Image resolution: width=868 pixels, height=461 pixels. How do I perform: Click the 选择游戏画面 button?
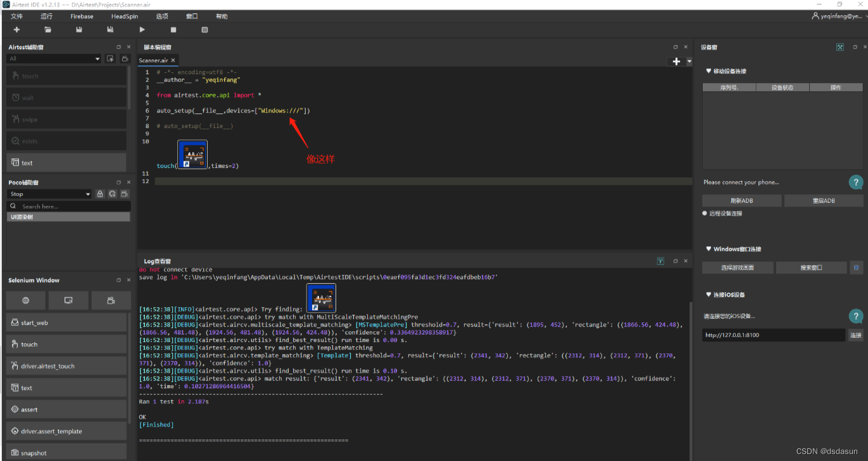click(x=738, y=268)
